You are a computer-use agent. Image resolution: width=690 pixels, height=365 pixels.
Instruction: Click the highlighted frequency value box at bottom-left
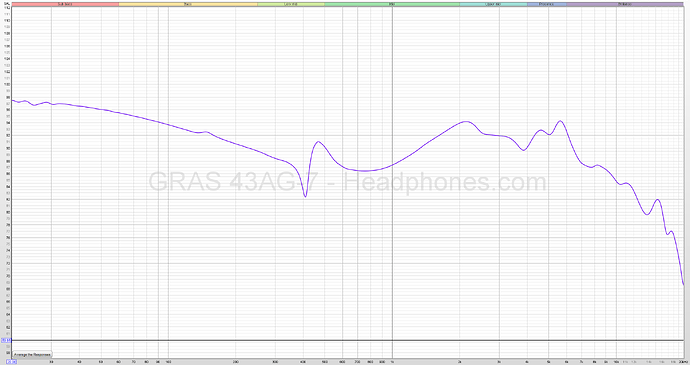click(11, 362)
